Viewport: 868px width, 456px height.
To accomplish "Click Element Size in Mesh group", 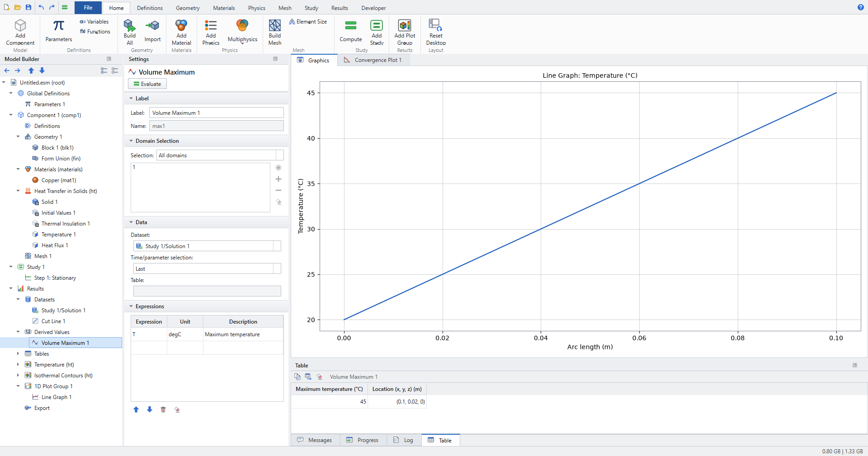I will tap(308, 22).
